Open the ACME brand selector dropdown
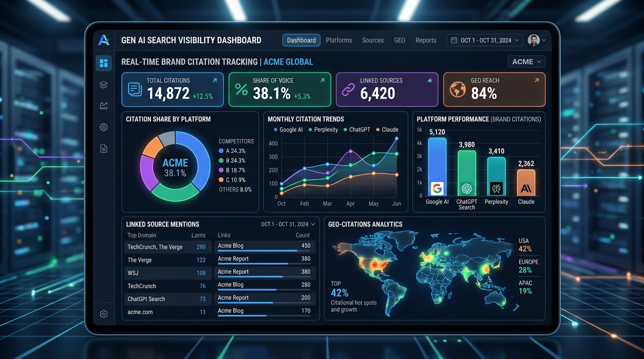The width and height of the screenshot is (644, 359). click(x=526, y=62)
